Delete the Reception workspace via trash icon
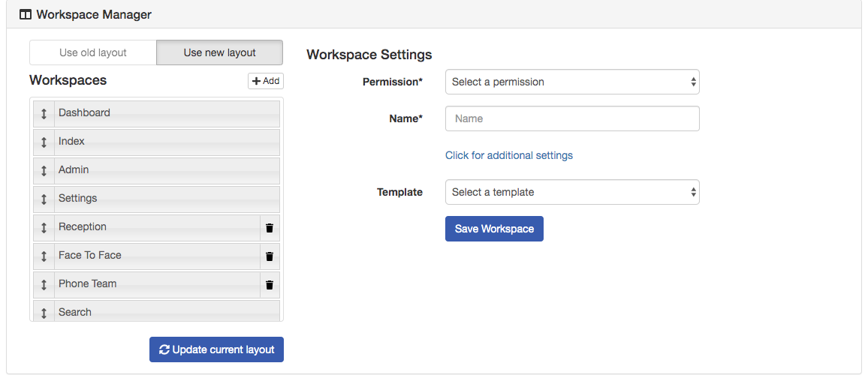Viewport: 868px width, 375px height. [270, 228]
